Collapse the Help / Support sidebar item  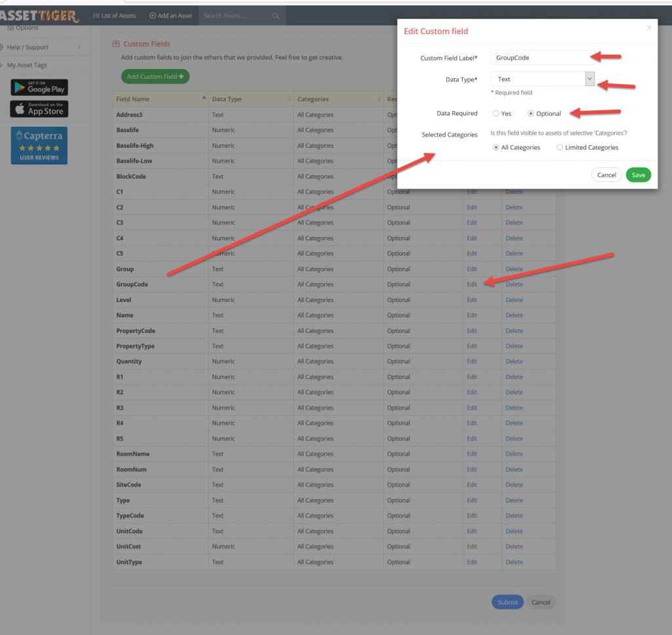[x=79, y=47]
